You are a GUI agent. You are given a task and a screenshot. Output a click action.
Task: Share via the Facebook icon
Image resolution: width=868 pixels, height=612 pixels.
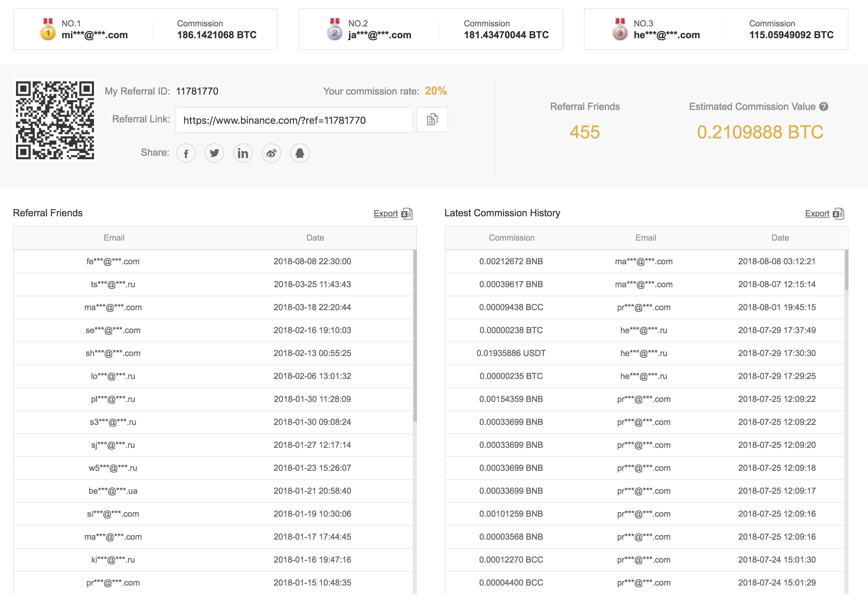[x=186, y=153]
